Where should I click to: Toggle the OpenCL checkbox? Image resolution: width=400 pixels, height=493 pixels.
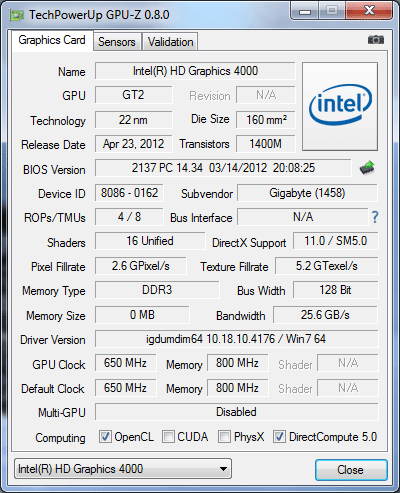(x=105, y=437)
